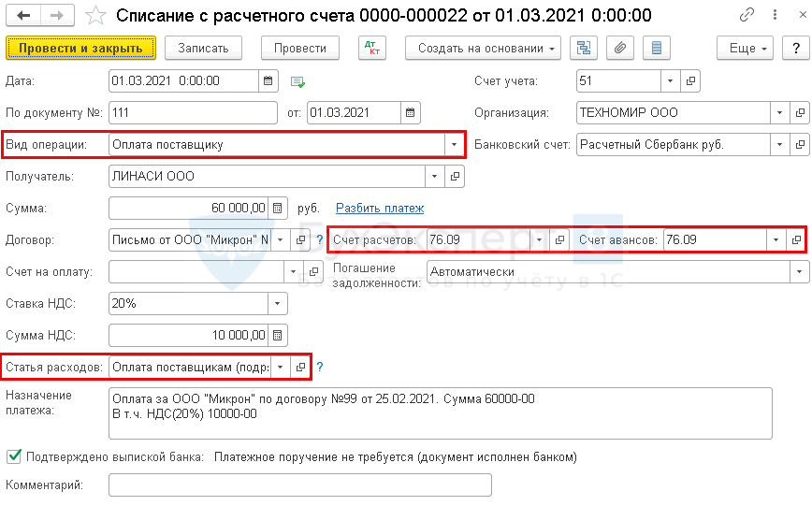Click Провести и закрыть button
The image size is (812, 506).
(80, 48)
